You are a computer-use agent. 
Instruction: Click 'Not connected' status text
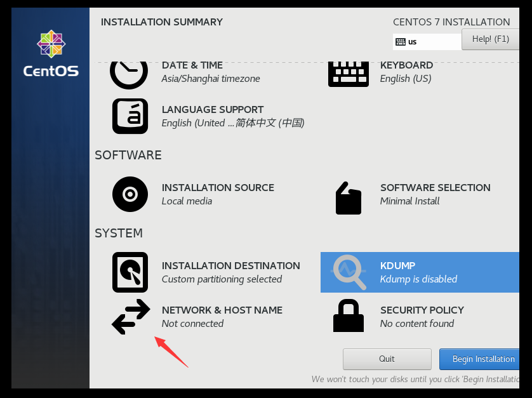192,324
